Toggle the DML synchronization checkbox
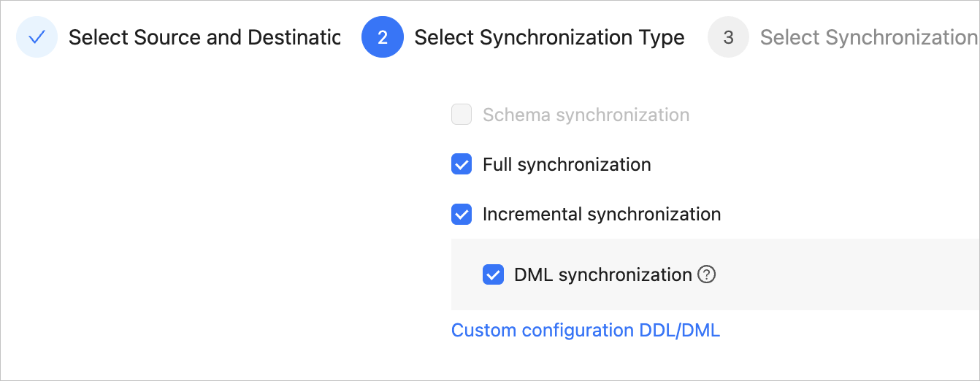Viewport: 980px width, 381px height. (x=494, y=274)
